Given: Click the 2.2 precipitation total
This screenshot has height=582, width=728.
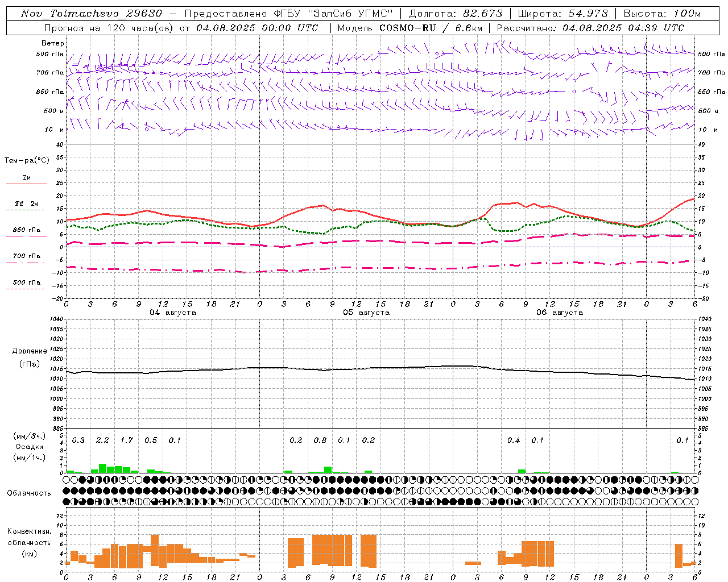Looking at the screenshot, I should click(x=102, y=440).
